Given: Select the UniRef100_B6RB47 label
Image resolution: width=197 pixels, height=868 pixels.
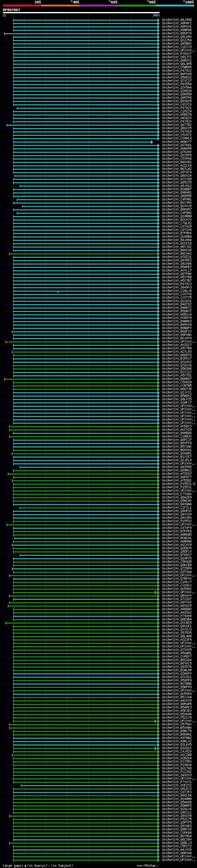Looking at the screenshot, I should (x=177, y=378).
